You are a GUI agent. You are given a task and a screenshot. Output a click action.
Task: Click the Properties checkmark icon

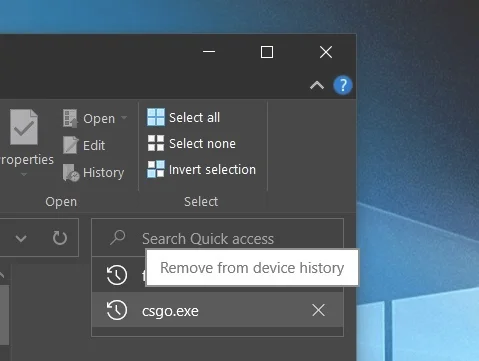click(24, 127)
